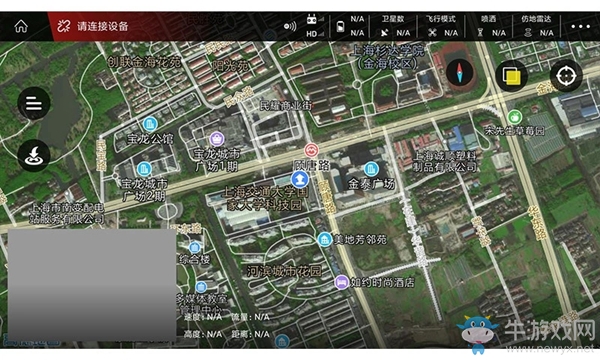Image resolution: width=600 pixels, height=360 pixels.
Task: Center map with the crosshair locate button
Action: 566,75
